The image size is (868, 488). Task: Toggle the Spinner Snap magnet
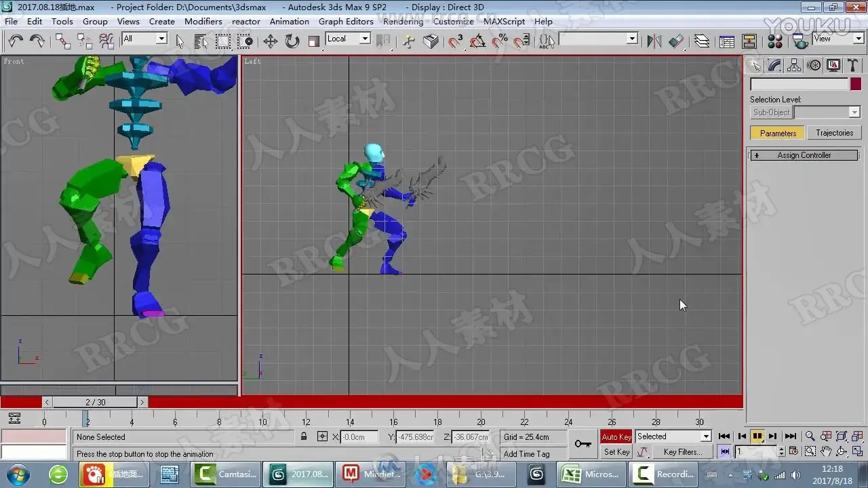pos(521,41)
